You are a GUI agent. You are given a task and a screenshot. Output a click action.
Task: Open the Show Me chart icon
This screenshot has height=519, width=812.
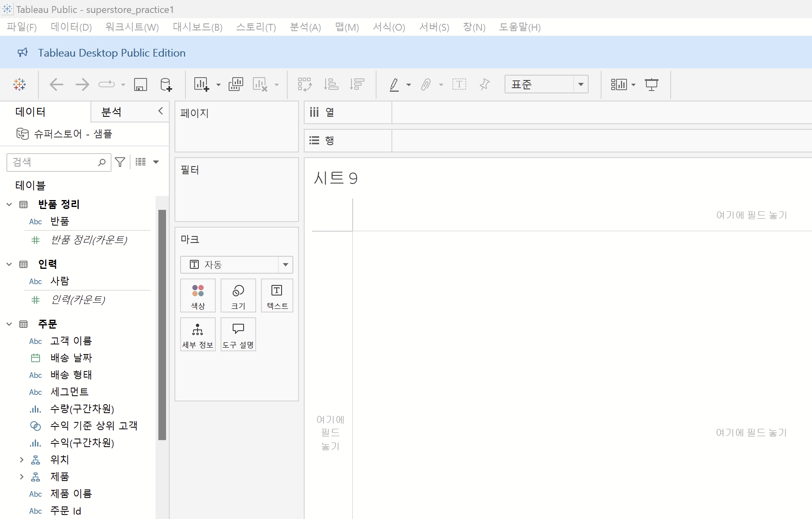[619, 84]
